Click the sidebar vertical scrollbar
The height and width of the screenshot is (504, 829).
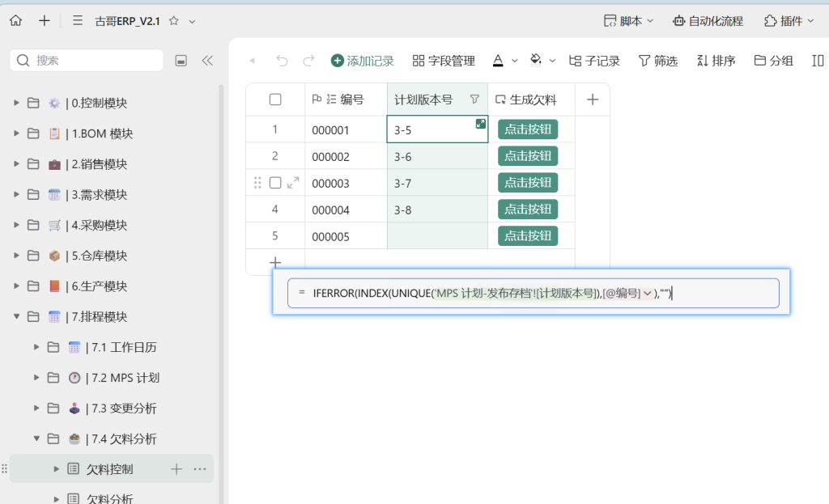click(221, 294)
